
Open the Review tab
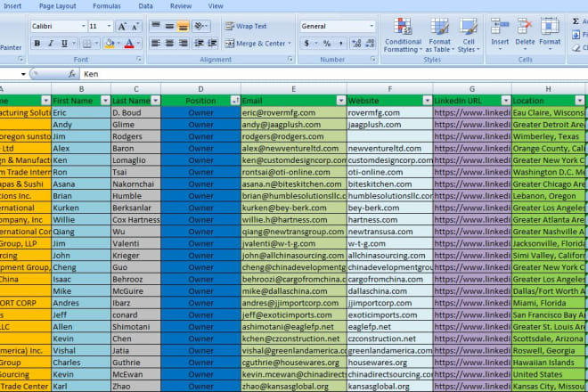[181, 6]
